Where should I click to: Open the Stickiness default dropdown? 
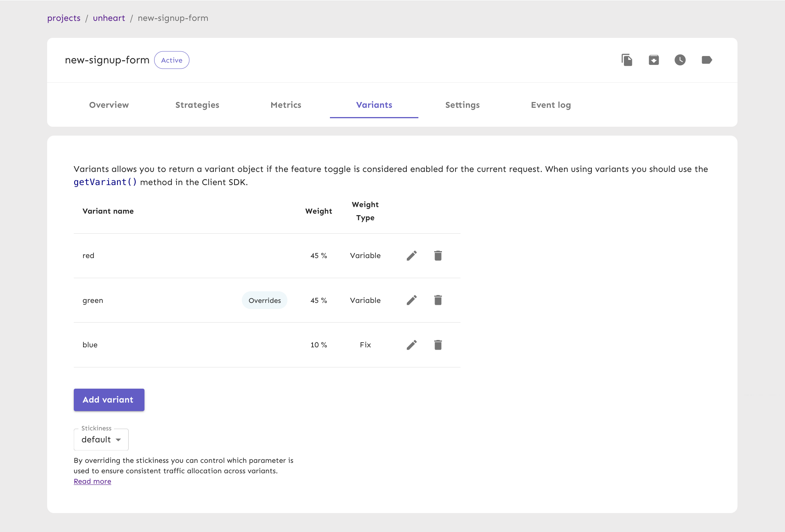coord(101,440)
